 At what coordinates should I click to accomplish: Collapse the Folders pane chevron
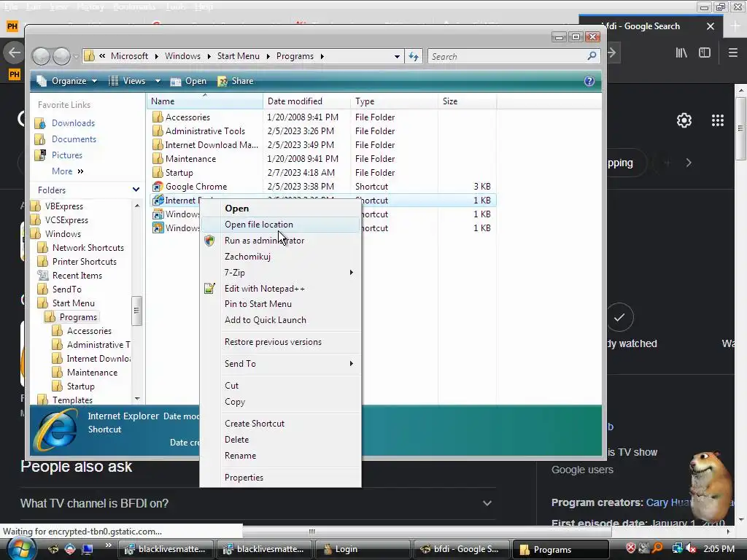click(x=136, y=190)
